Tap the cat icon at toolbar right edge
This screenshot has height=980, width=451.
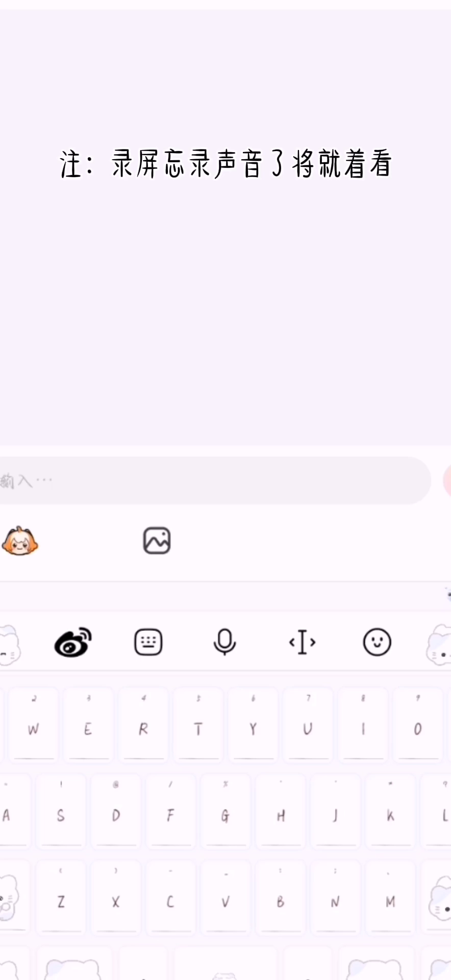[439, 645]
